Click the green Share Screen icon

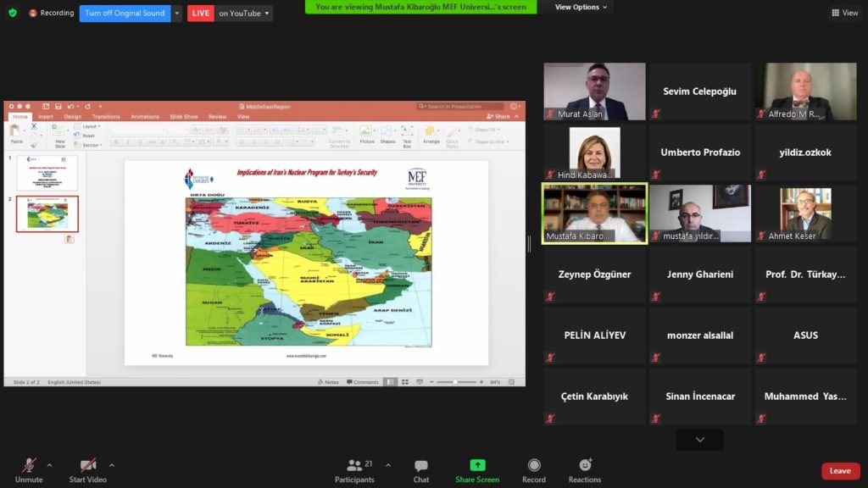pos(477,466)
